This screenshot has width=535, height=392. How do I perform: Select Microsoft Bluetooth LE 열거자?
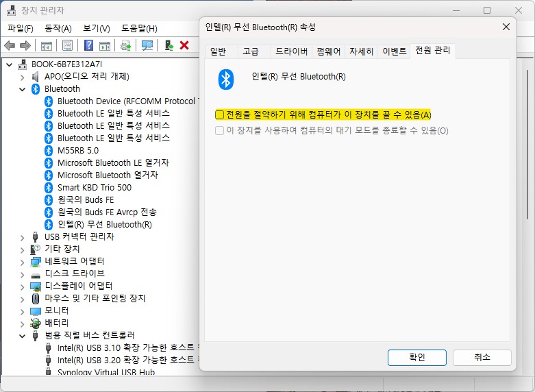pos(113,163)
